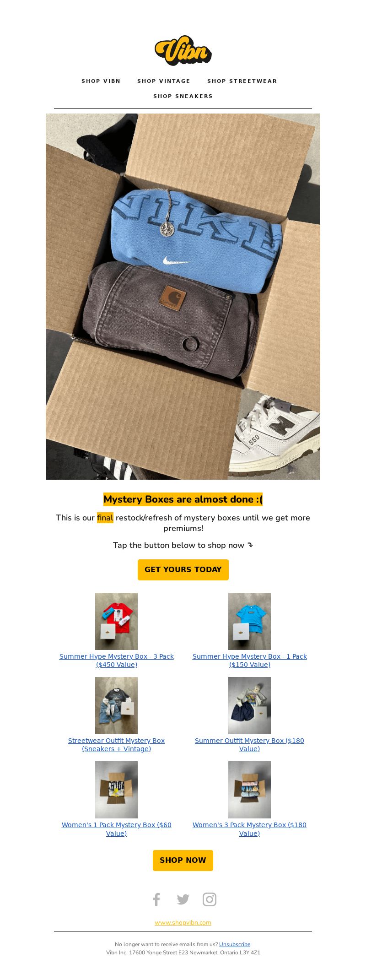Open the Summer Hype 3 Pack thumbnail
The width and height of the screenshot is (366, 980).
(116, 621)
